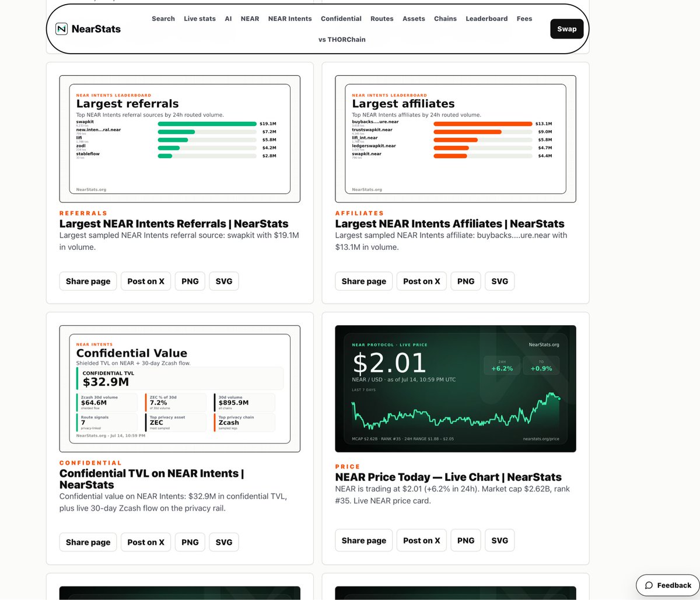Go to Chains page
The height and width of the screenshot is (600, 700).
tap(445, 19)
